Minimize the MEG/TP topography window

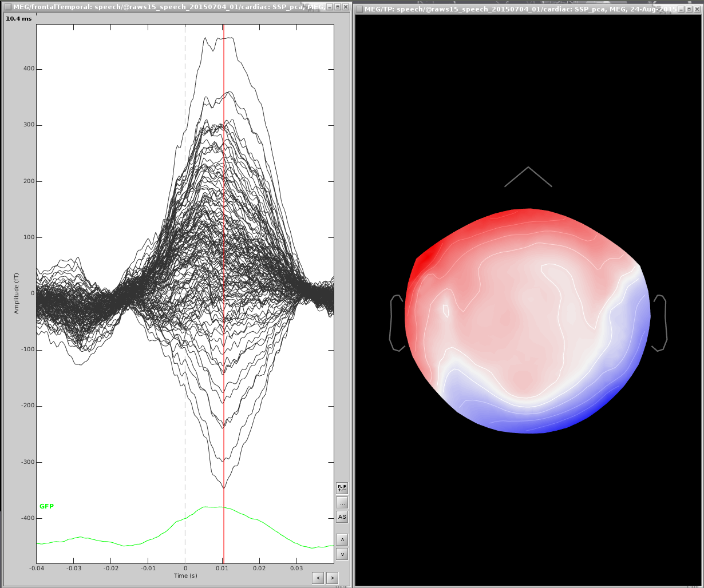pyautogui.click(x=681, y=9)
